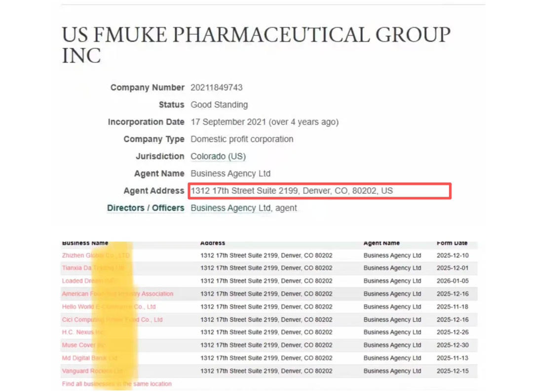533x392 pixels.
Task: Click the company number 20211849743
Action: [x=216, y=88]
